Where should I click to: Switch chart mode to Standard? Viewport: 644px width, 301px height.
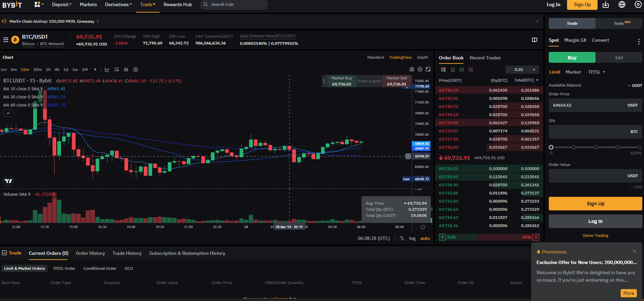[x=375, y=57]
